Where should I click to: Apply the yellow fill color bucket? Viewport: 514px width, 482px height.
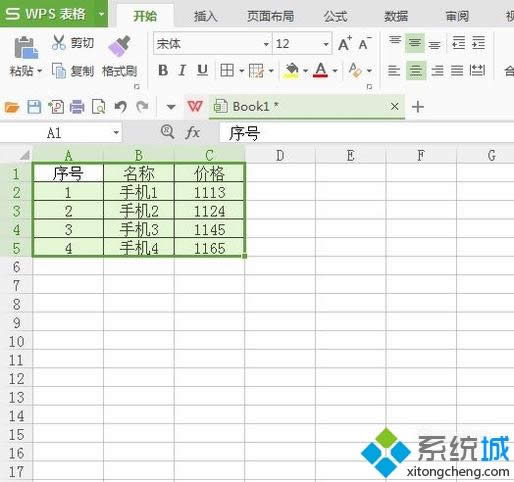click(x=292, y=70)
